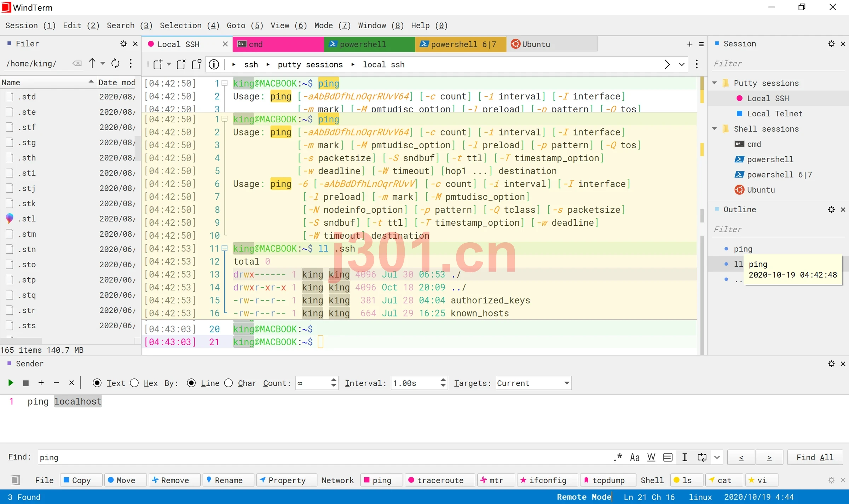The image size is (849, 504).
Task: Select ping entry in Outline
Action: 743,249
